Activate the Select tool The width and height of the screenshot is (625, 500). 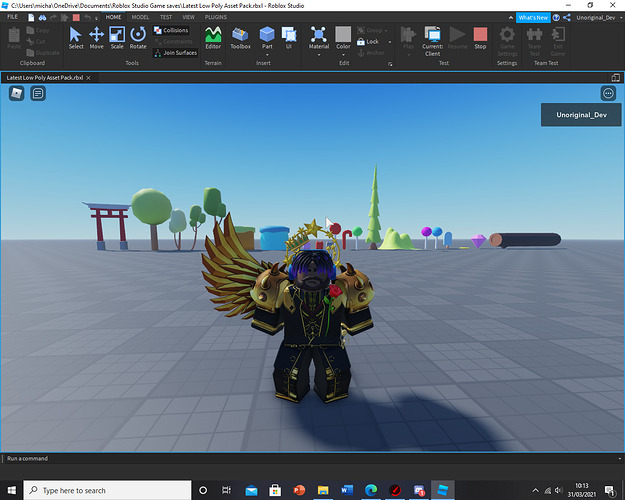[x=76, y=38]
